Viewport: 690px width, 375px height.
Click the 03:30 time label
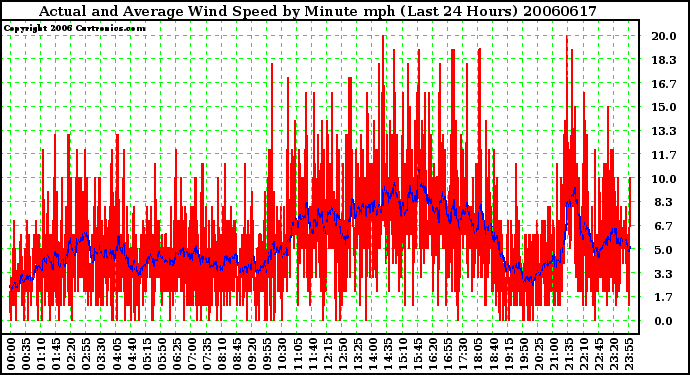pyautogui.click(x=101, y=354)
